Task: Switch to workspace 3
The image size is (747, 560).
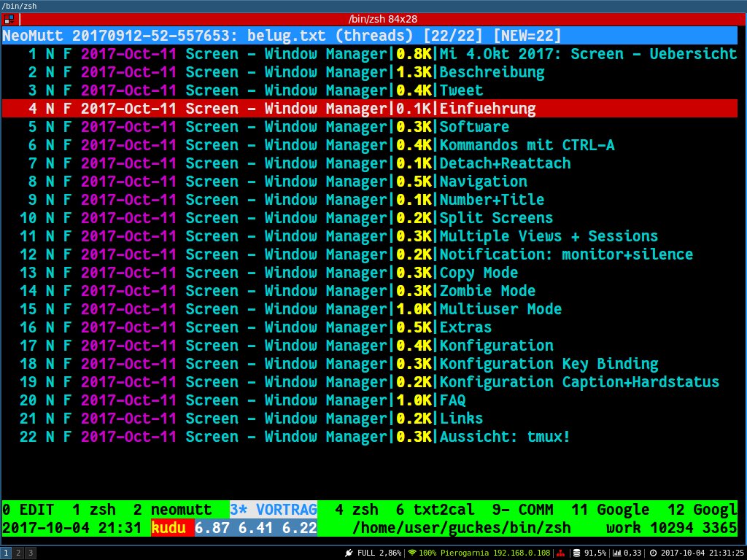Action: 30,553
